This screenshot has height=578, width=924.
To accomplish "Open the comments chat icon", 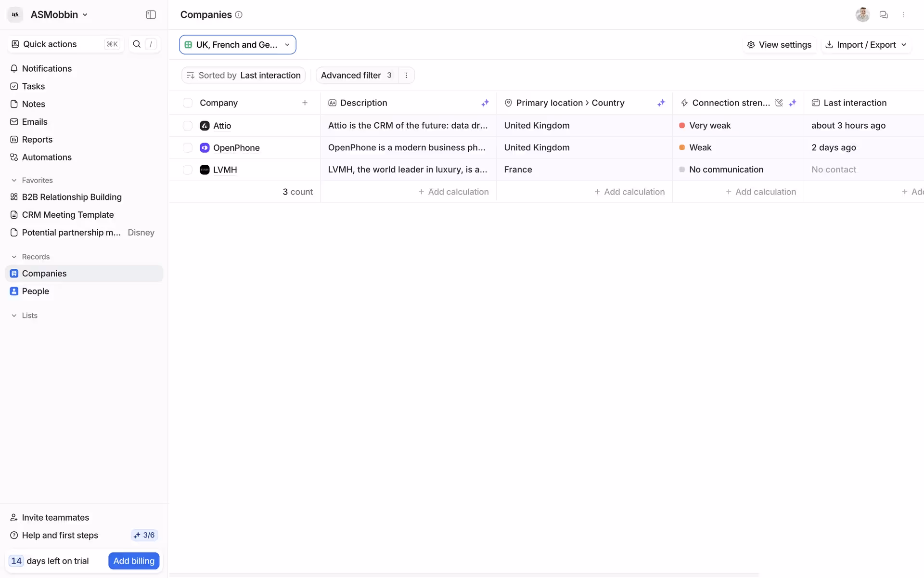I will click(x=883, y=15).
